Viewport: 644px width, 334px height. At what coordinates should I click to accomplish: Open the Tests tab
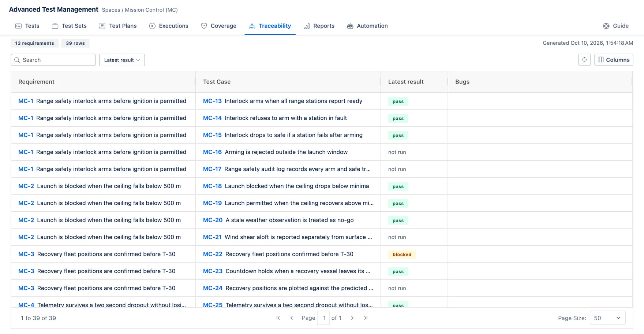[27, 26]
